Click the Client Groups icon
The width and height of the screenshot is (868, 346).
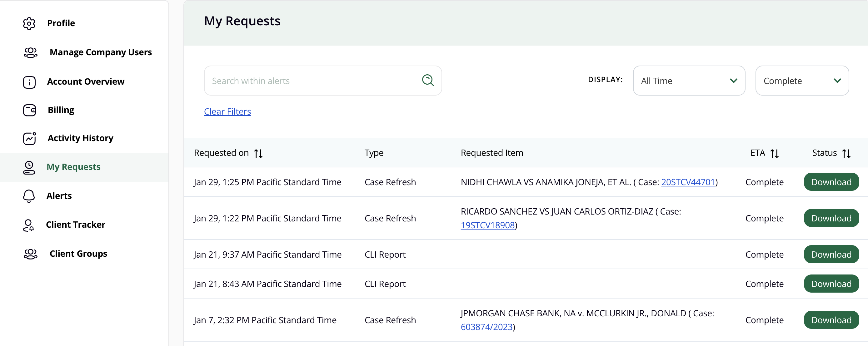[x=30, y=254]
